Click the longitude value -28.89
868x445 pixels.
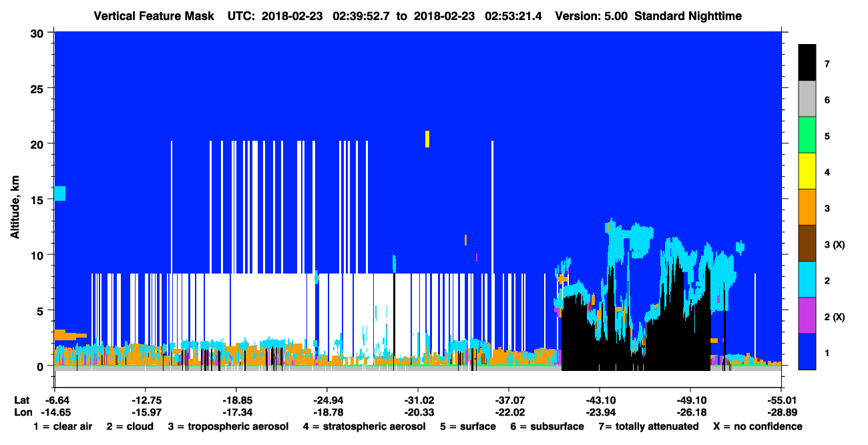781,412
